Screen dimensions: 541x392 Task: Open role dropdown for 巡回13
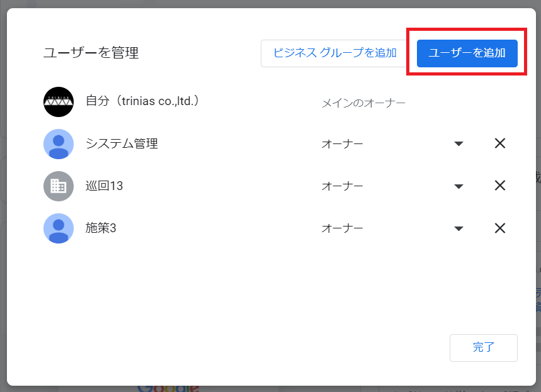point(458,186)
